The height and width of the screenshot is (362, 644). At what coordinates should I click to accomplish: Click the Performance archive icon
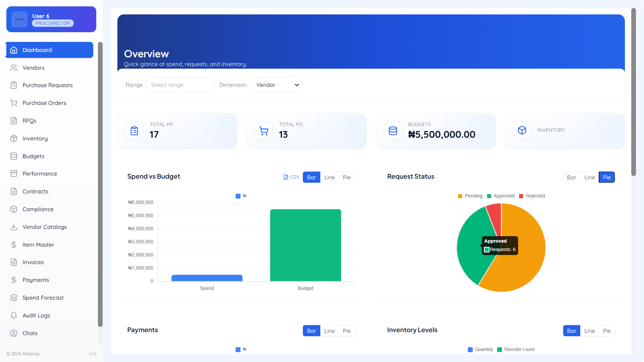(14, 174)
